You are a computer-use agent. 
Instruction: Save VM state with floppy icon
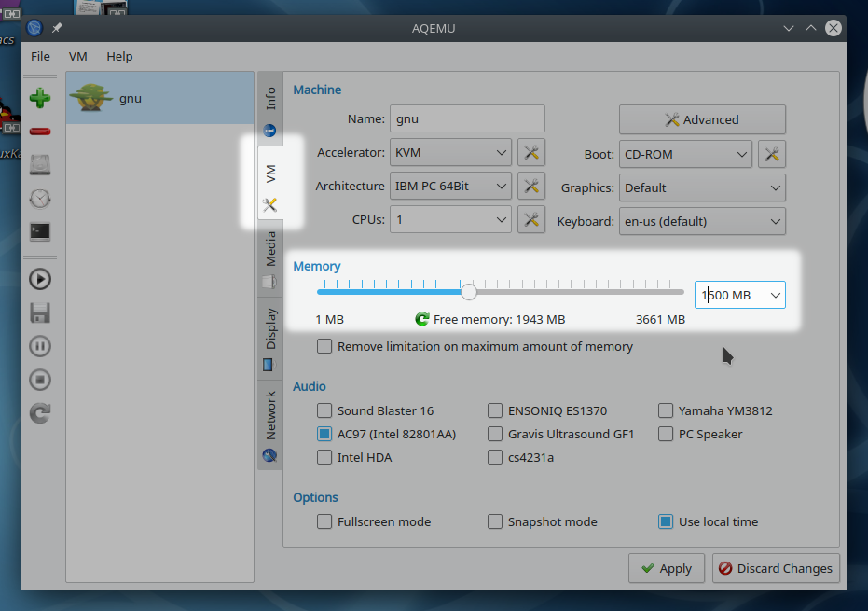click(40, 313)
